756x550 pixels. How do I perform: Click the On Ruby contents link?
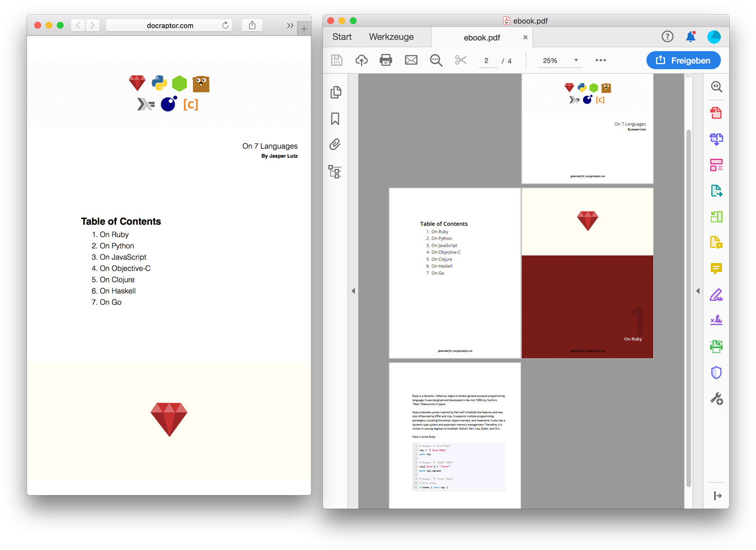(114, 235)
